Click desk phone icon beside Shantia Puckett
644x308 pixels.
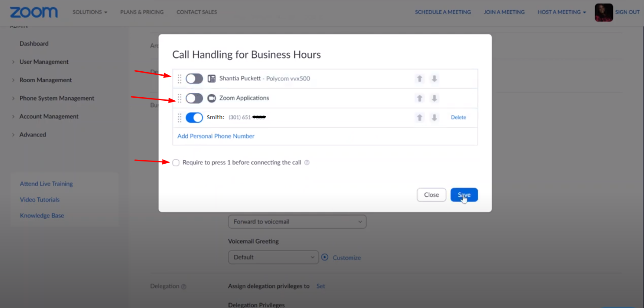click(212, 79)
